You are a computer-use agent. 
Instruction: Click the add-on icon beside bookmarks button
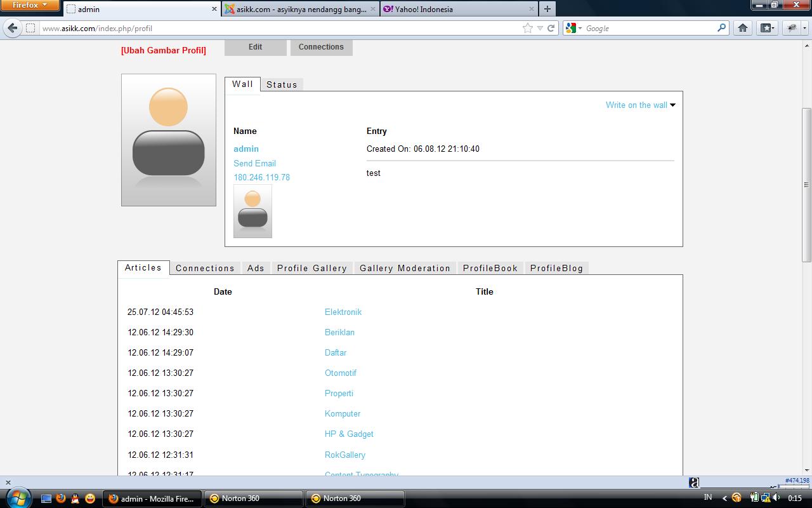tap(791, 28)
